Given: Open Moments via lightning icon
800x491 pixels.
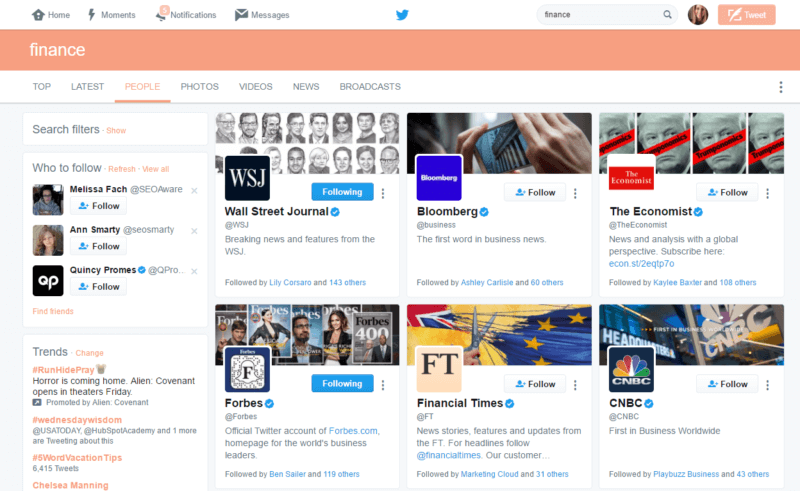Looking at the screenshot, I should click(92, 15).
